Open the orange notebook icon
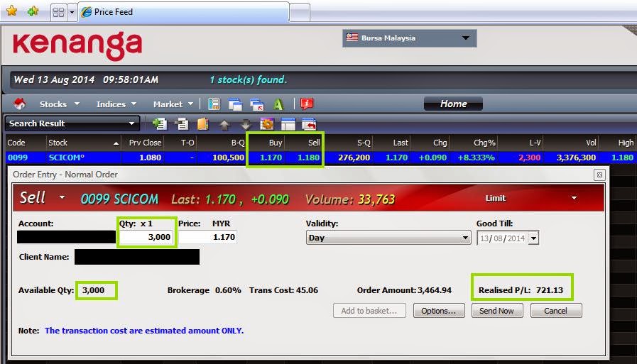637x364 pixels. [202, 123]
